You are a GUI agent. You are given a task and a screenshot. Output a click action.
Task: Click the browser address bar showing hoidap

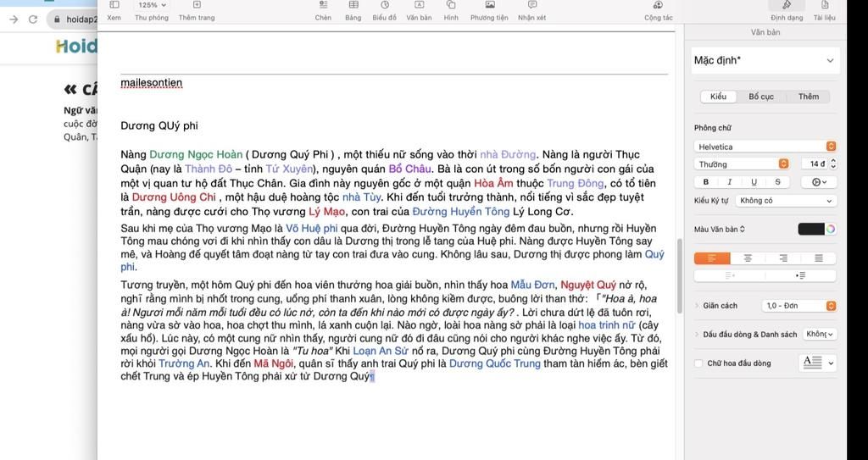point(72,19)
